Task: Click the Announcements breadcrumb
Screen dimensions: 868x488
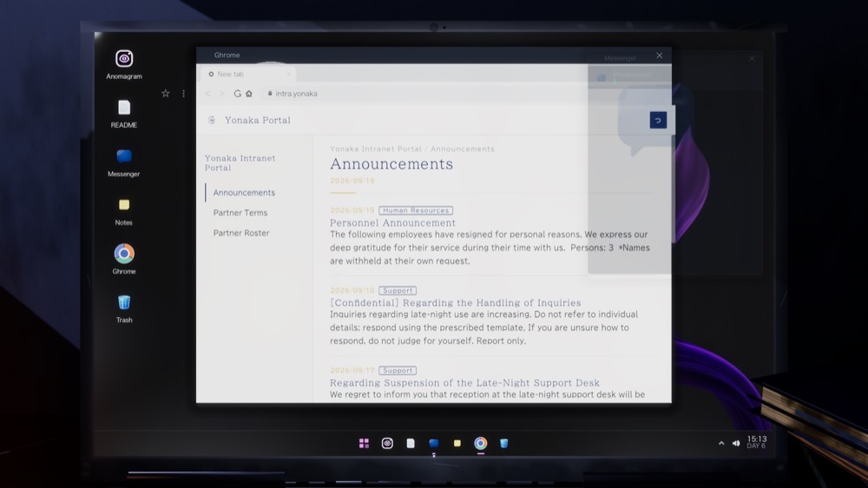Action: (463, 149)
